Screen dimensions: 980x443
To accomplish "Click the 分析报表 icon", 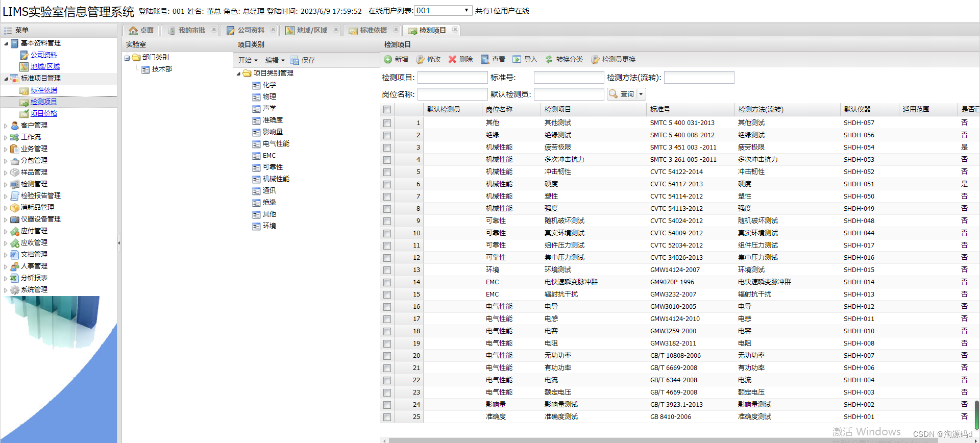I will 15,278.
